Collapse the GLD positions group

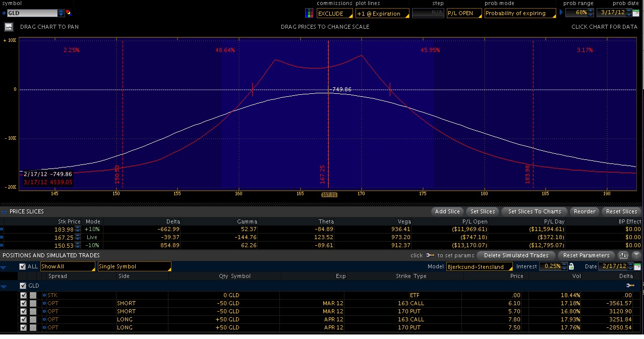(x=4, y=286)
